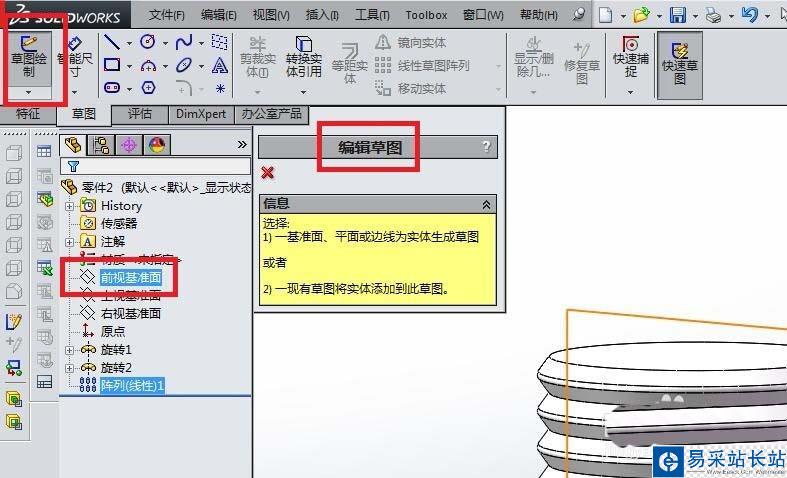Image resolution: width=787 pixels, height=478 pixels.
Task: Pin the menu bar with pushpin
Action: [x=579, y=14]
